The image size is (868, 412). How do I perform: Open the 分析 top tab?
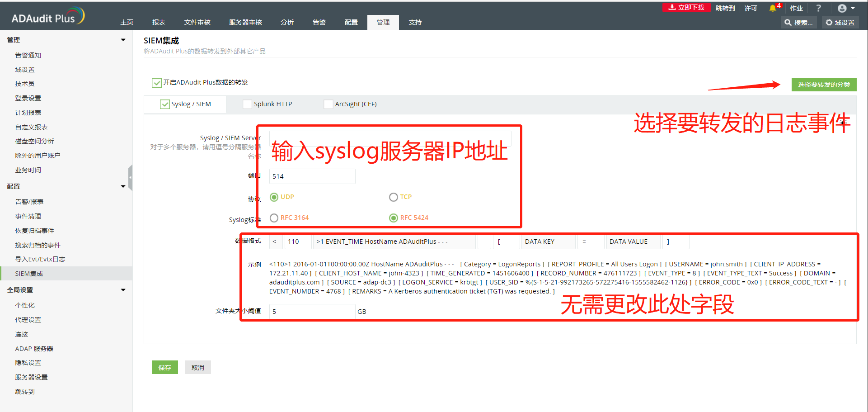pos(287,22)
